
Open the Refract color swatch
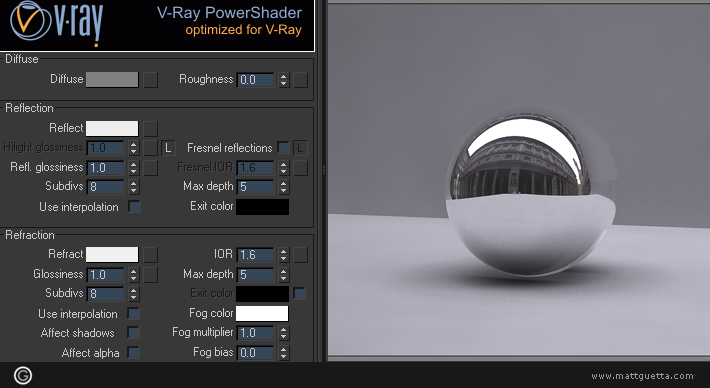(x=112, y=254)
